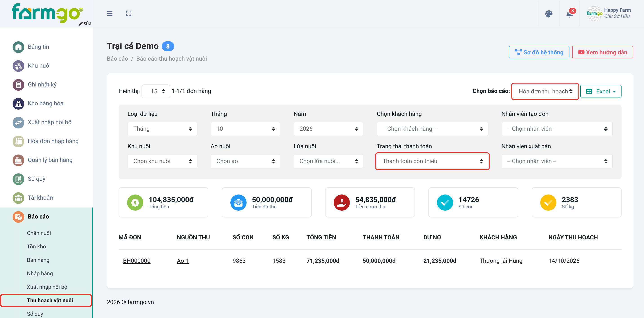The width and height of the screenshot is (644, 318).
Task: Select Nhập hàng report submenu
Action: coord(40,274)
